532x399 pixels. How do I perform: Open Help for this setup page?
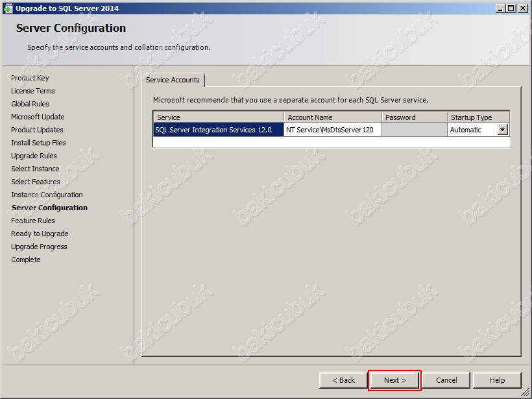pyautogui.click(x=497, y=380)
